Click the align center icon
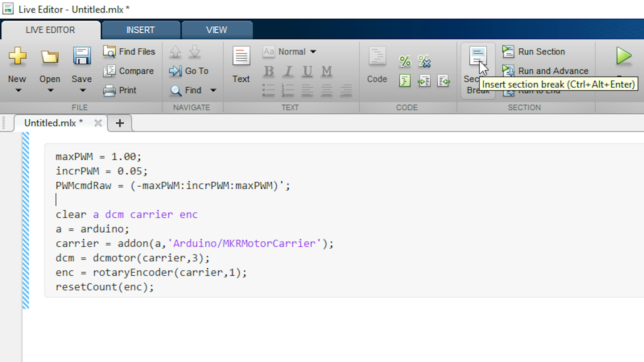This screenshot has width=644, height=362. tap(327, 90)
